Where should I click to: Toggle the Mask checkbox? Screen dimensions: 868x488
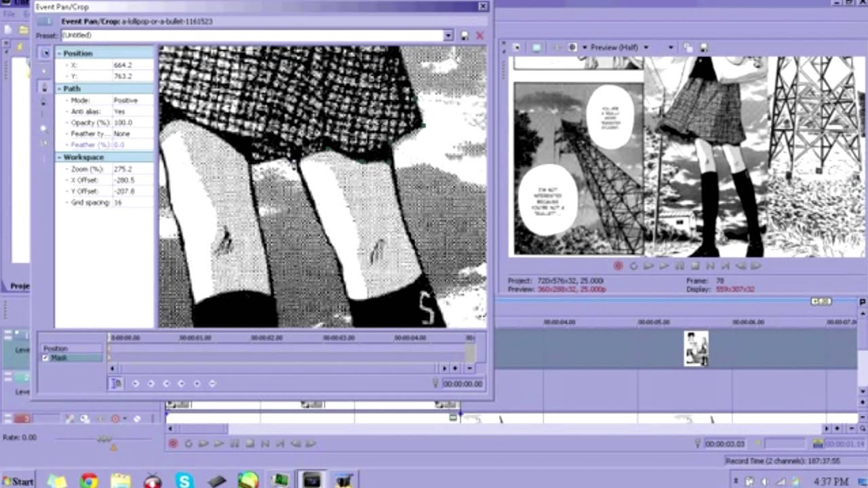coord(45,358)
